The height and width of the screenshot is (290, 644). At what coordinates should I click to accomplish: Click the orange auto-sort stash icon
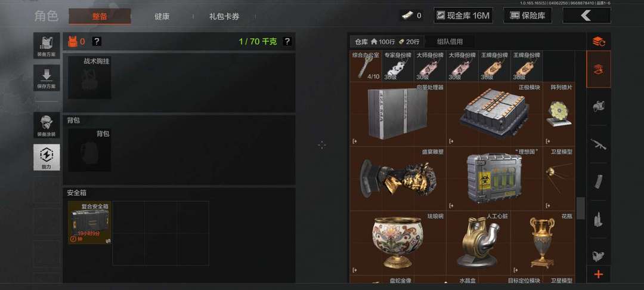[x=599, y=42]
